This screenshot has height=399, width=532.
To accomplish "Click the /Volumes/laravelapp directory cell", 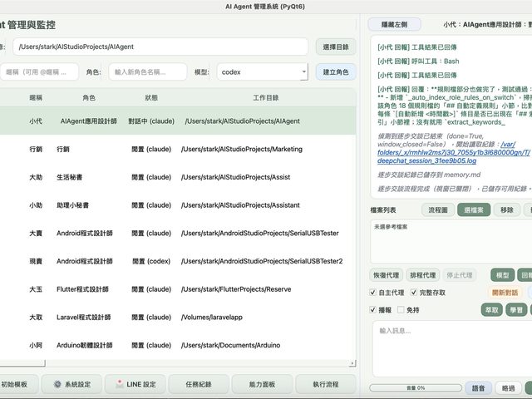I will (x=212, y=318).
